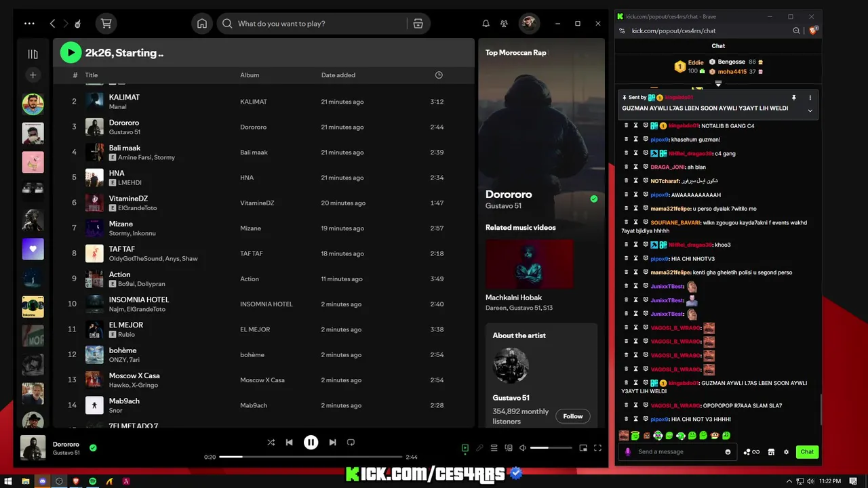The image size is (868, 488).
Task: Expand the pinned message chevron
Action: tap(810, 110)
